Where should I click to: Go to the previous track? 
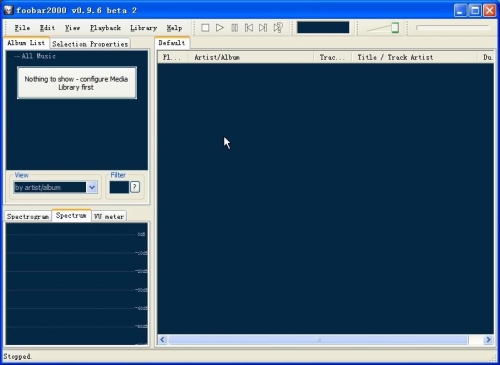[x=249, y=28]
